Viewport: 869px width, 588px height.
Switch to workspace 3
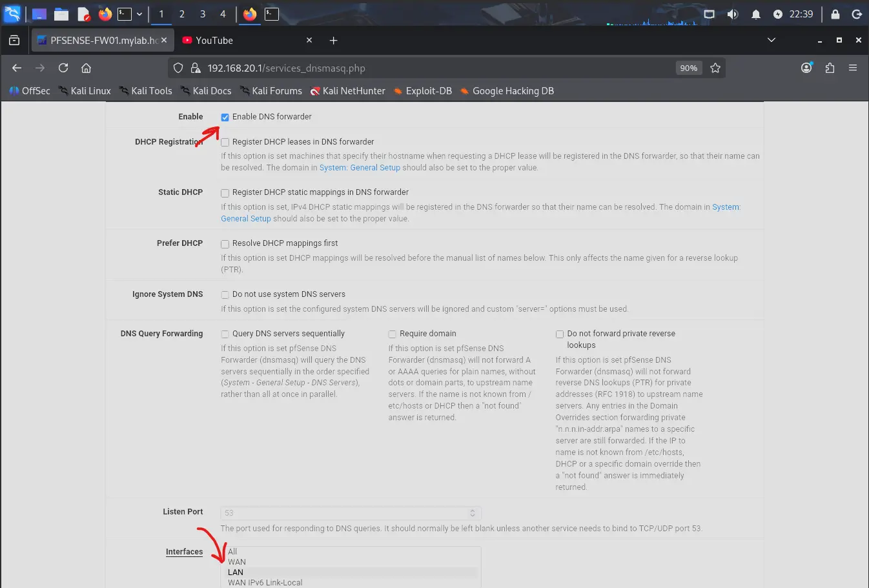point(203,14)
